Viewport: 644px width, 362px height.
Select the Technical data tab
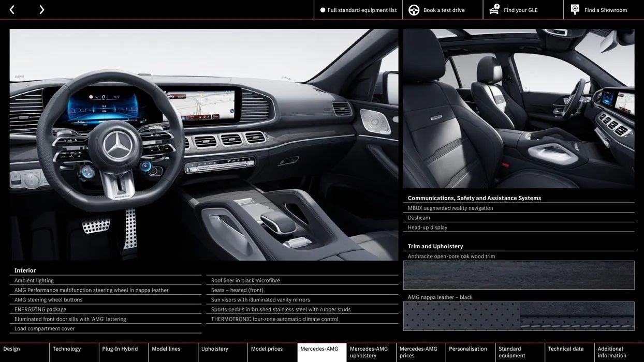[x=566, y=351]
